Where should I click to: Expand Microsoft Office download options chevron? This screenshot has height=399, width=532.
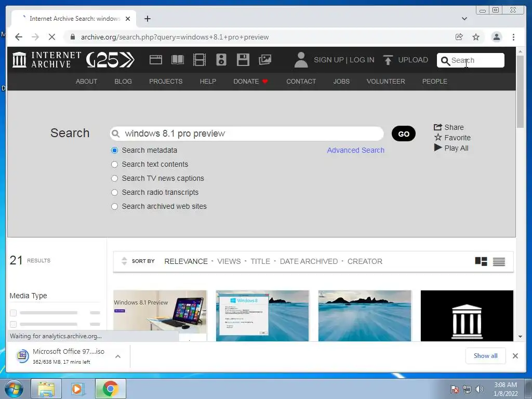tap(118, 356)
